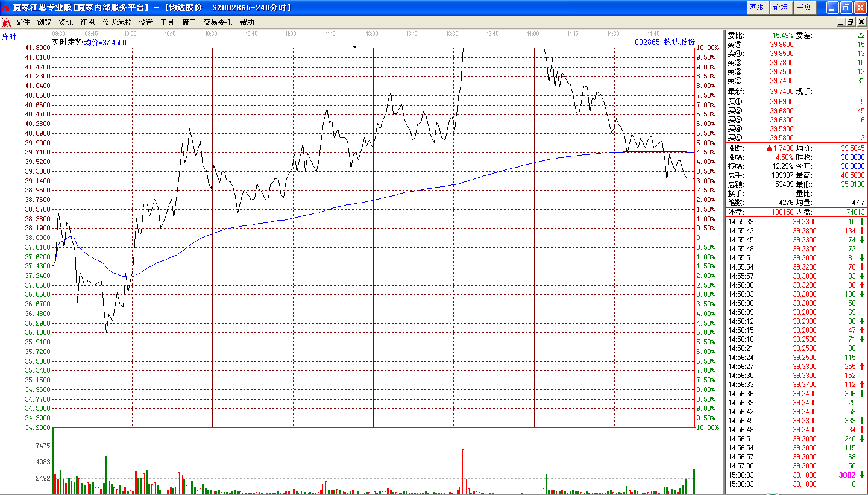Open the 江恩 menu
The height and width of the screenshot is (495, 868).
pos(88,22)
